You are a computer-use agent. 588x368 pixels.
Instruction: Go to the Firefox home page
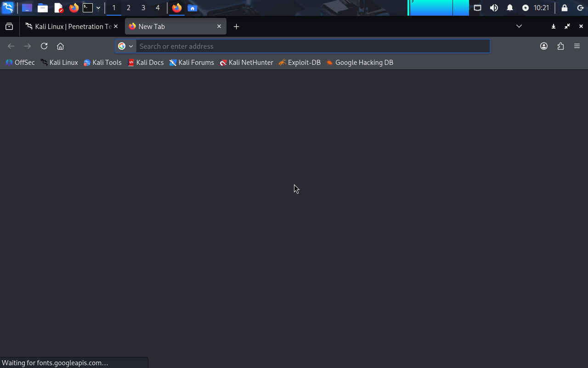(60, 46)
